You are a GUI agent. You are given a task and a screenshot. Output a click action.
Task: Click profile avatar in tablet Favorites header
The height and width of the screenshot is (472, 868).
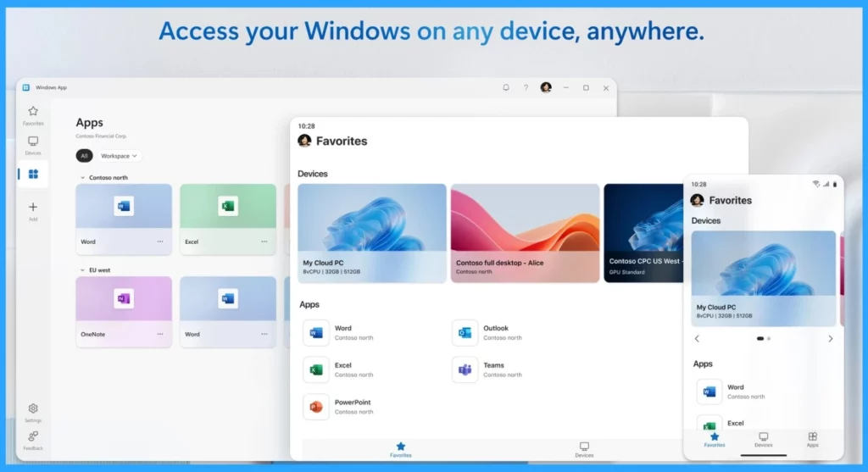304,141
